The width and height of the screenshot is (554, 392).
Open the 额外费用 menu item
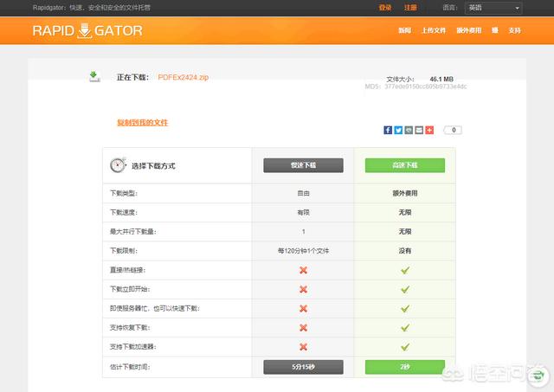[x=469, y=31]
